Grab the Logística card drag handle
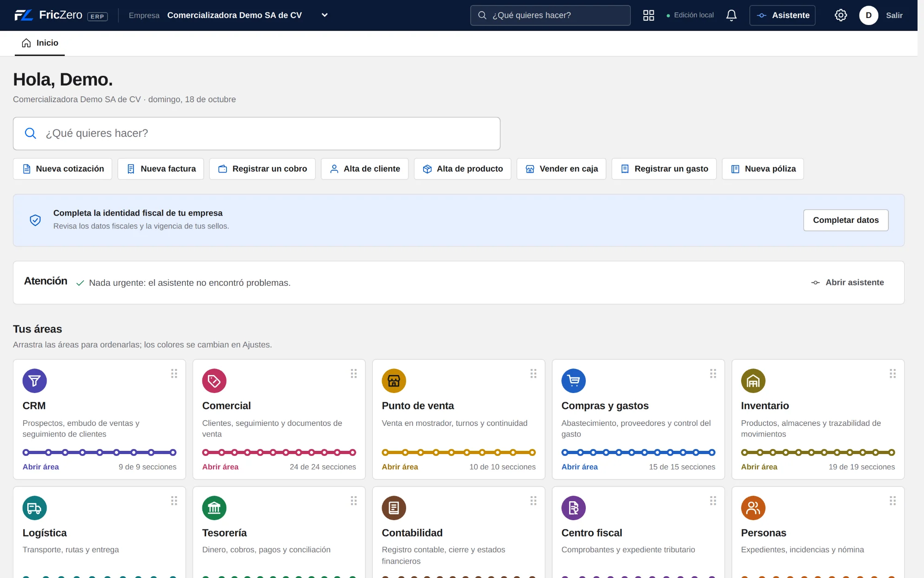 click(x=174, y=501)
